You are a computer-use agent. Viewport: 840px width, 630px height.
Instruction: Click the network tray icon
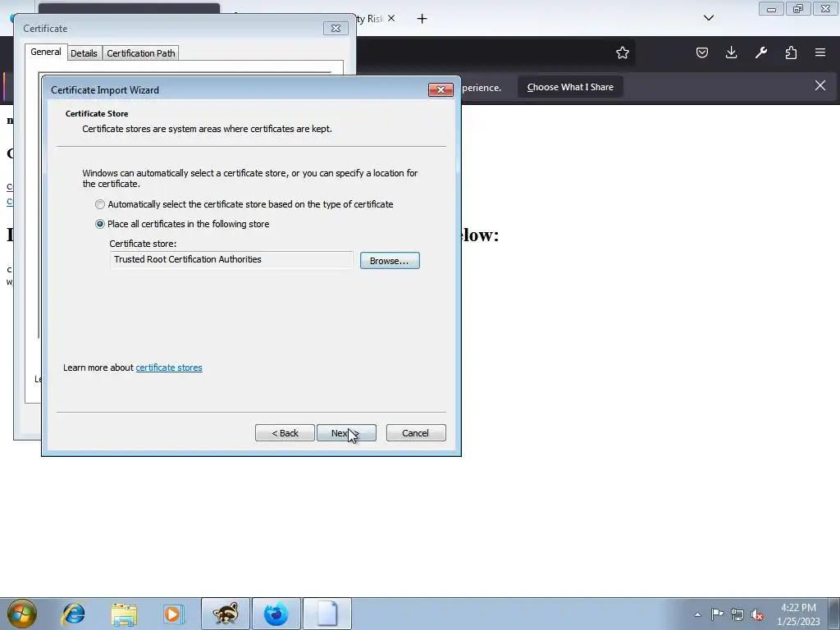[737, 614]
